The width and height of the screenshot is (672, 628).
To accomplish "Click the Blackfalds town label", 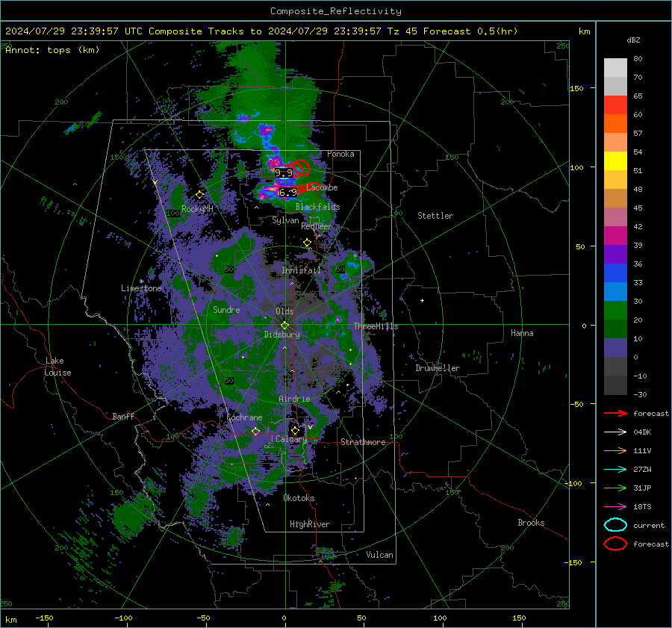I will 317,207.
